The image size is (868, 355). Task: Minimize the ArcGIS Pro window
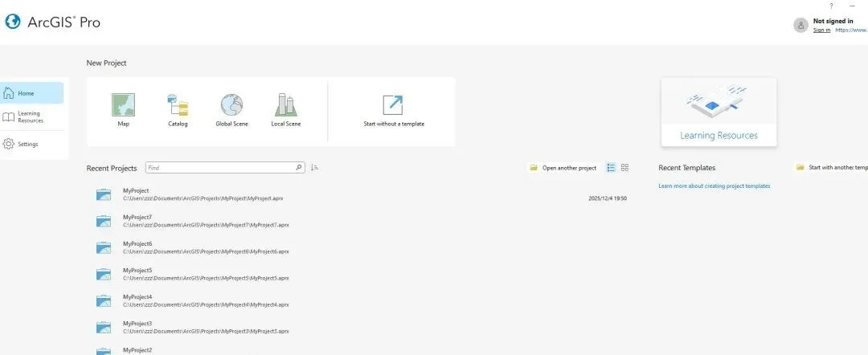click(x=853, y=6)
